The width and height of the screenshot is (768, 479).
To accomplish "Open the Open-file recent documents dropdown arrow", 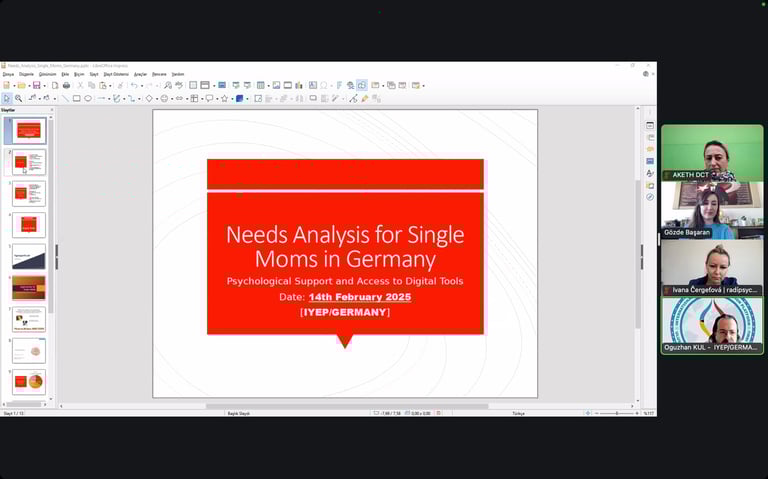I will coord(29,86).
